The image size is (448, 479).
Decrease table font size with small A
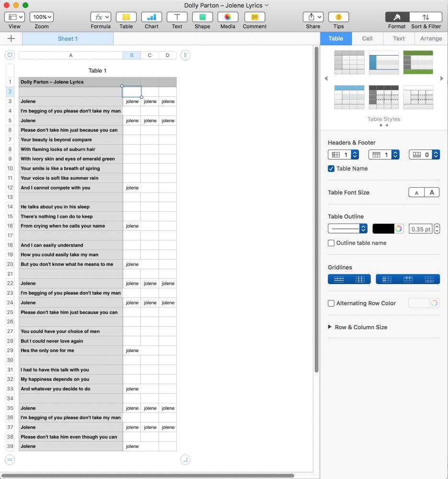[416, 193]
